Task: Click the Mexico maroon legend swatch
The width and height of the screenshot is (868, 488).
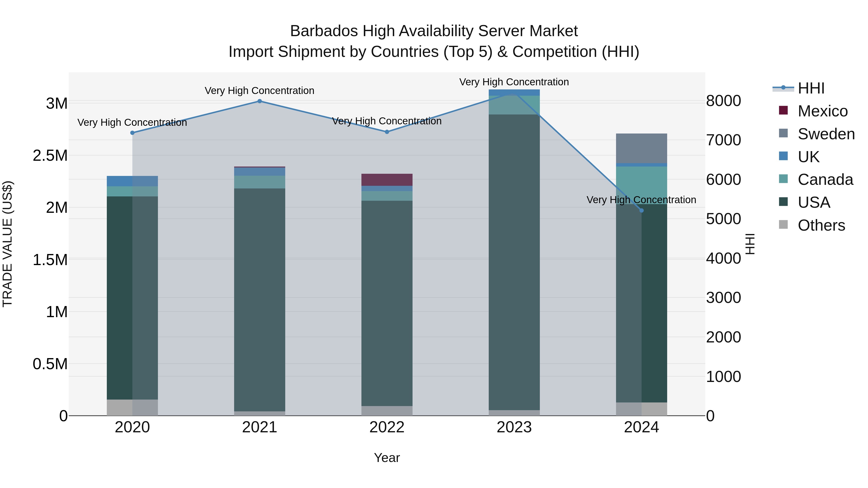Action: (x=783, y=110)
